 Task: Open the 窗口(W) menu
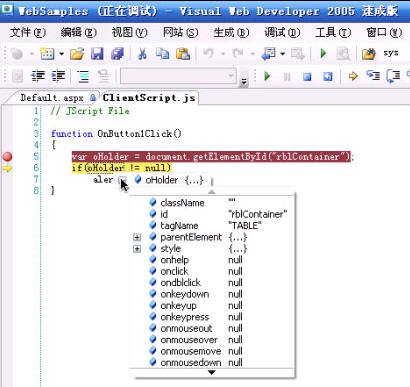point(384,32)
